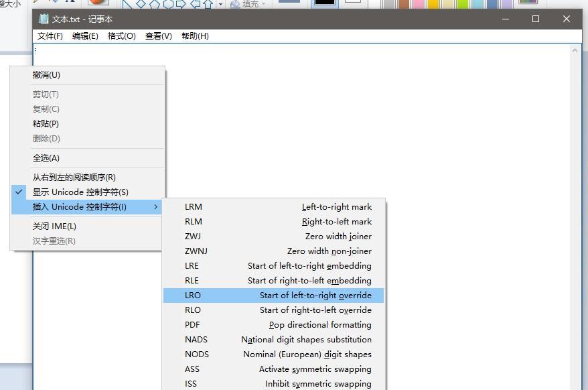Open the 格式(O) menu

click(x=121, y=36)
